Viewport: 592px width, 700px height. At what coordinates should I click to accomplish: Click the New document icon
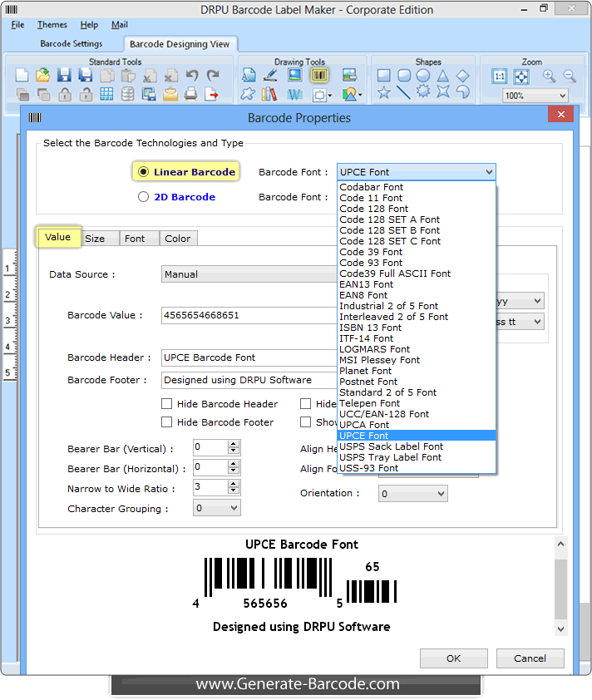[22, 76]
